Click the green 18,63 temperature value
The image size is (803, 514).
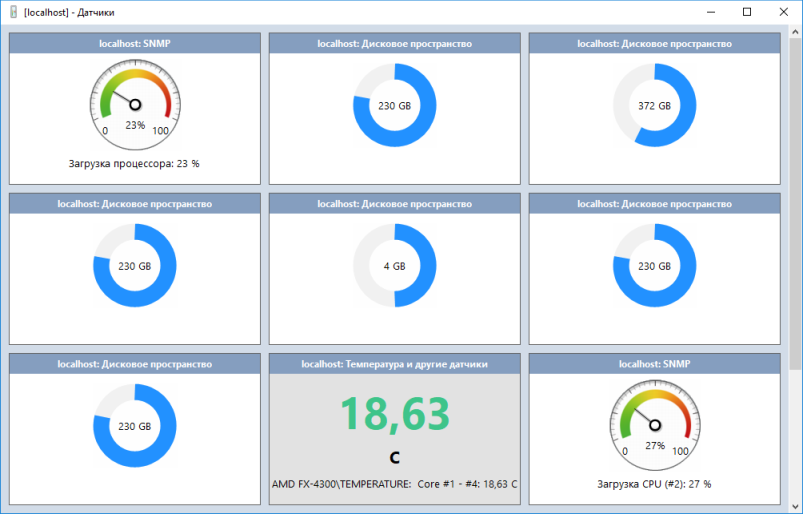tap(395, 414)
